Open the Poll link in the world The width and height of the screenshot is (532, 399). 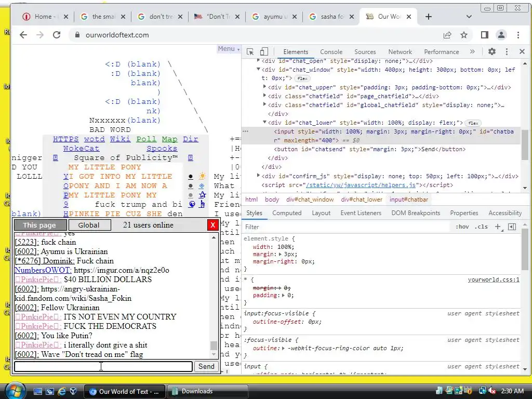pyautogui.click(x=146, y=139)
